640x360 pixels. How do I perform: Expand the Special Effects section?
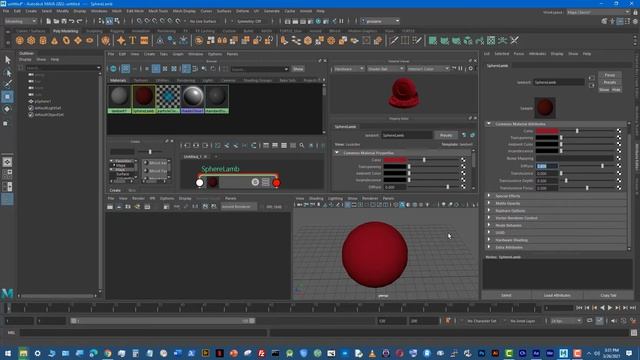(x=489, y=196)
